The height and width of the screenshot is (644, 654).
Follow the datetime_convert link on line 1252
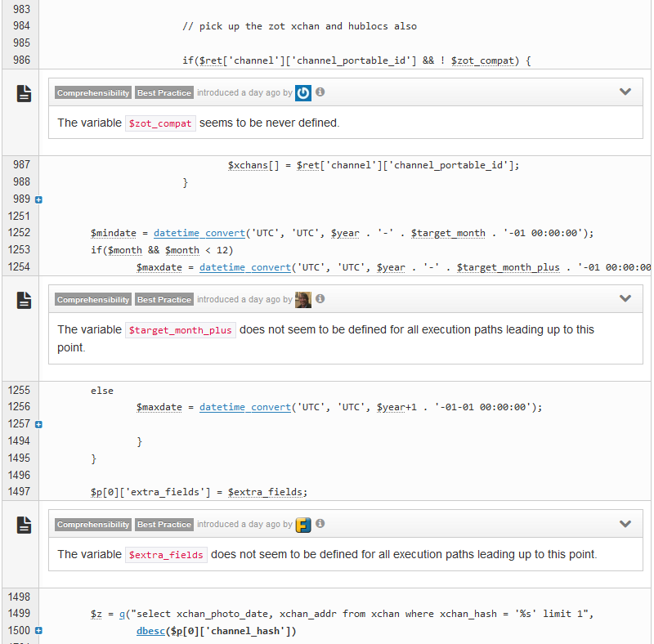point(199,233)
